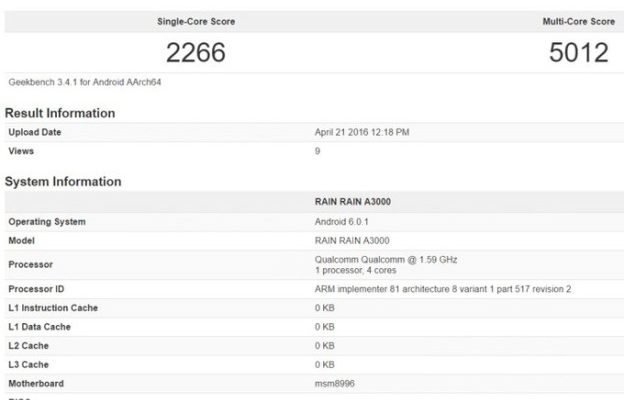Image resolution: width=624 pixels, height=400 pixels.
Task: Click the Multi-Core Score heading
Action: pos(571,21)
